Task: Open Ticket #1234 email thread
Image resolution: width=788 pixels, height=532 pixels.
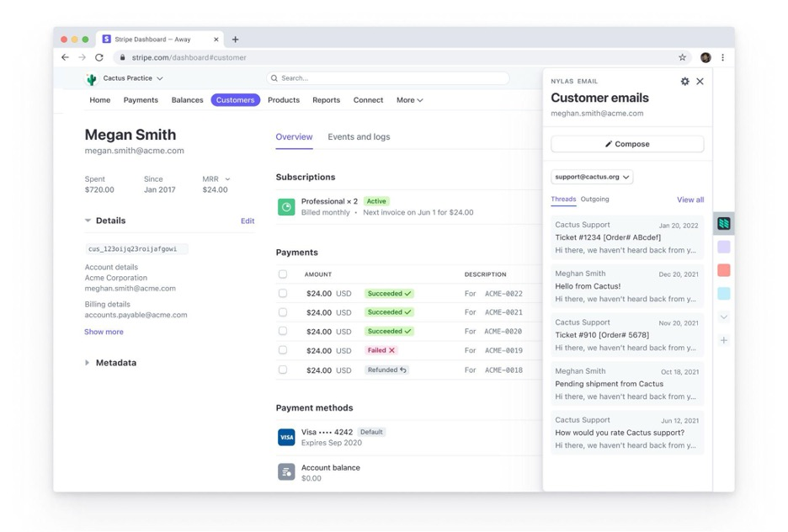Action: (627, 237)
